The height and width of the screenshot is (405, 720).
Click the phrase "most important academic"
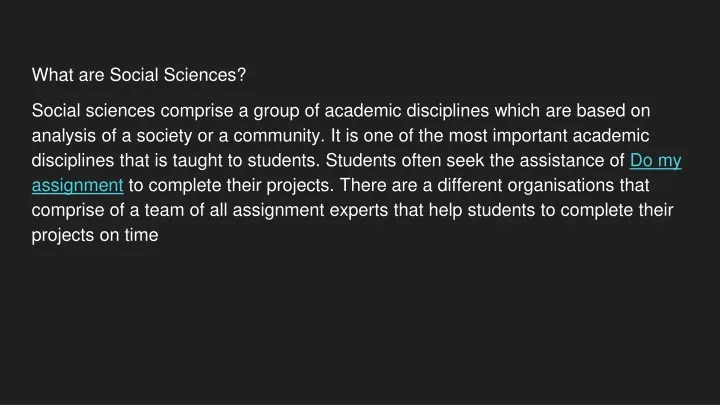pos(549,136)
